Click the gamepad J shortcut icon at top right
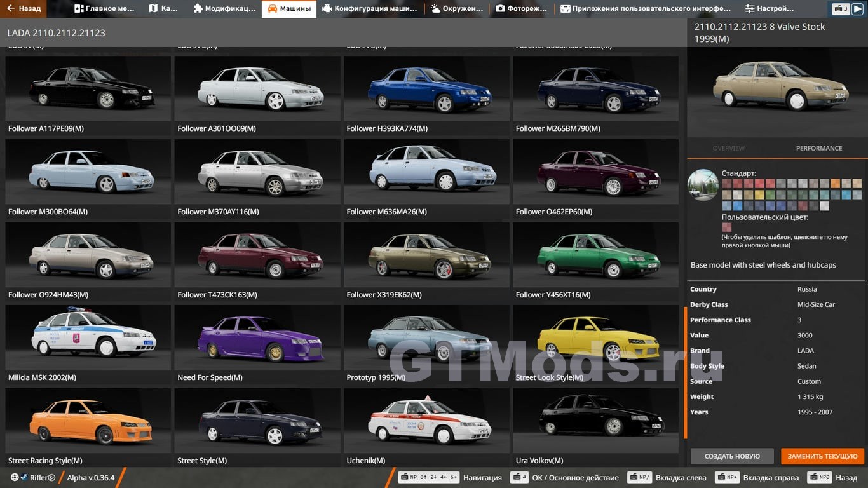868x488 pixels. tap(841, 9)
